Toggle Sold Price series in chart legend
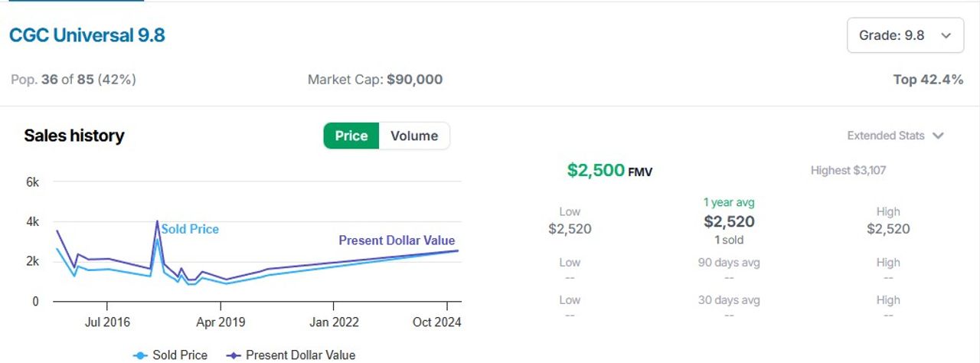Screen dimensions: 980x363 (x=170, y=355)
